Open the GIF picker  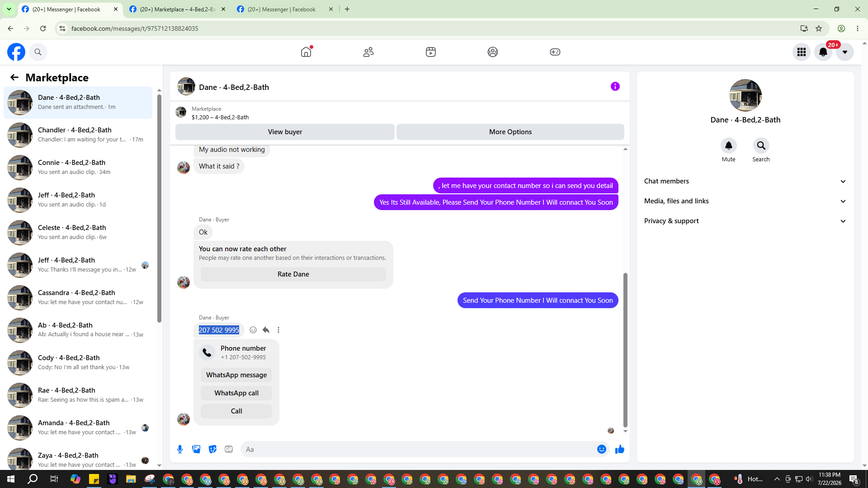point(229,449)
